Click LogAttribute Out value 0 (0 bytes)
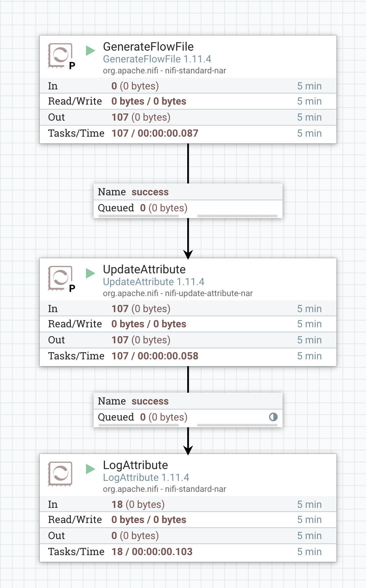 (135, 536)
